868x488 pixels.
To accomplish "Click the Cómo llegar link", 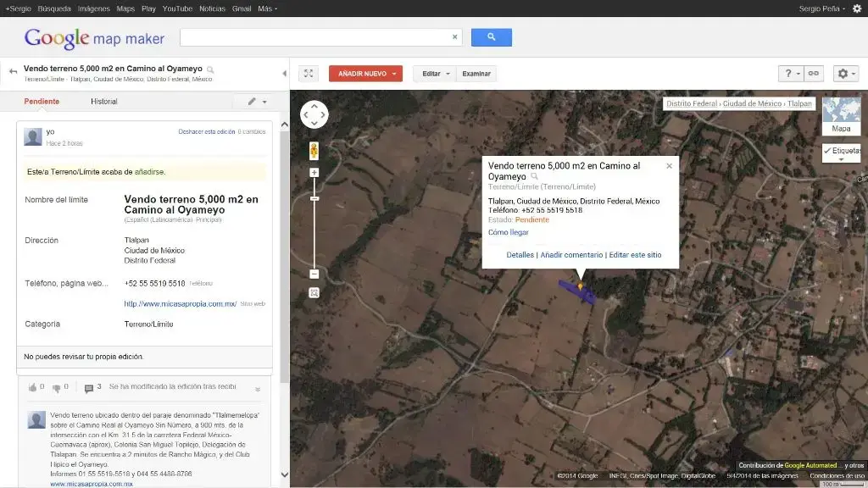I will point(509,232).
